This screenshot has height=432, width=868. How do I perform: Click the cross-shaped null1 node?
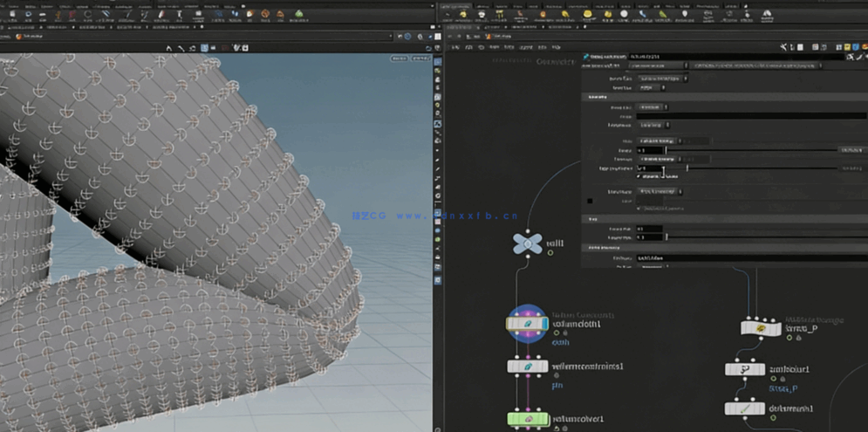coord(527,243)
